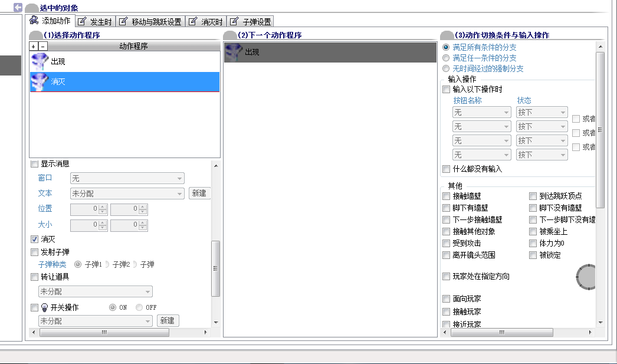The image size is (617, 364).
Task: Select the OFF radio button for 开关操作
Action: [x=139, y=307]
